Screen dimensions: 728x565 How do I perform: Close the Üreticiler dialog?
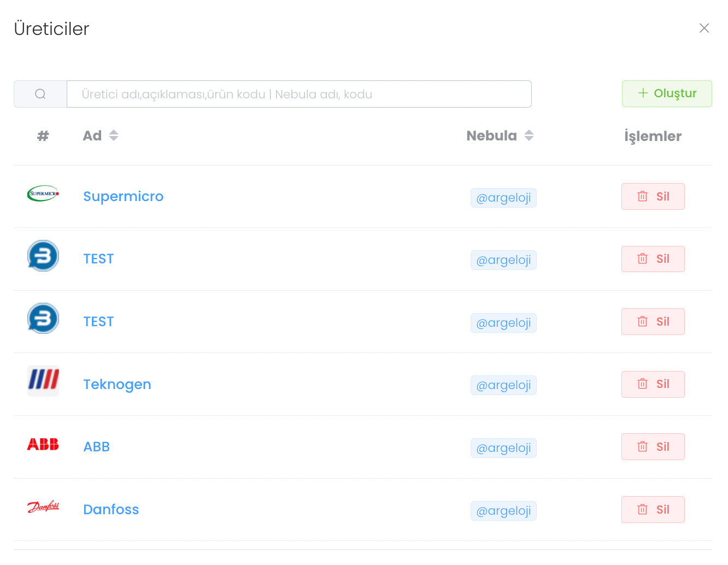tap(704, 28)
